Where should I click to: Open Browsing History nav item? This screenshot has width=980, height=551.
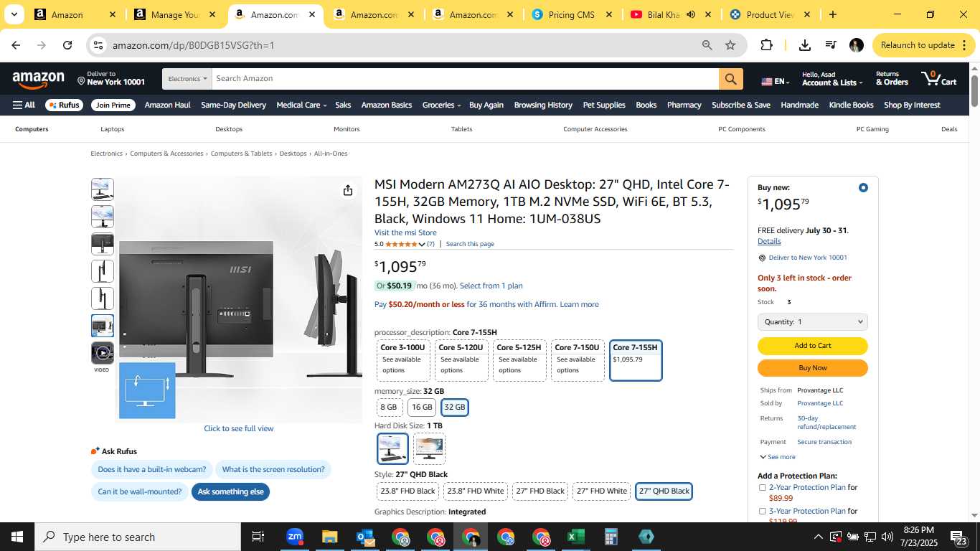point(543,105)
